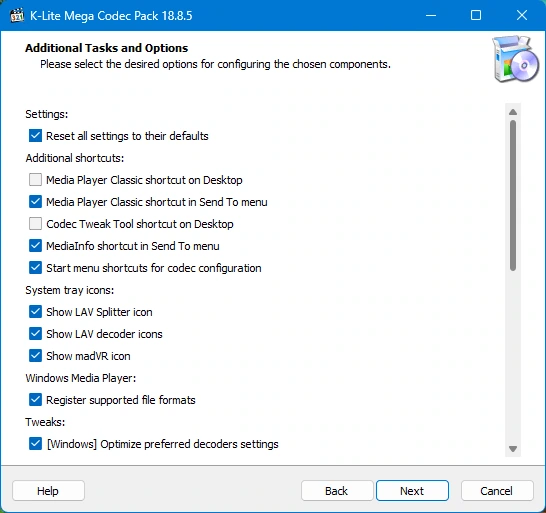Uncheck Register supported file formats
Image resolution: width=546 pixels, height=513 pixels.
(x=35, y=400)
